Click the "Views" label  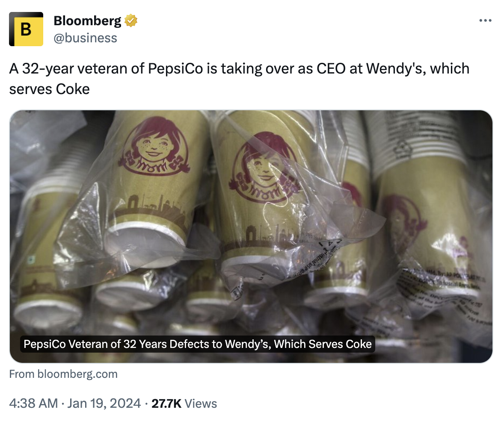click(x=201, y=403)
